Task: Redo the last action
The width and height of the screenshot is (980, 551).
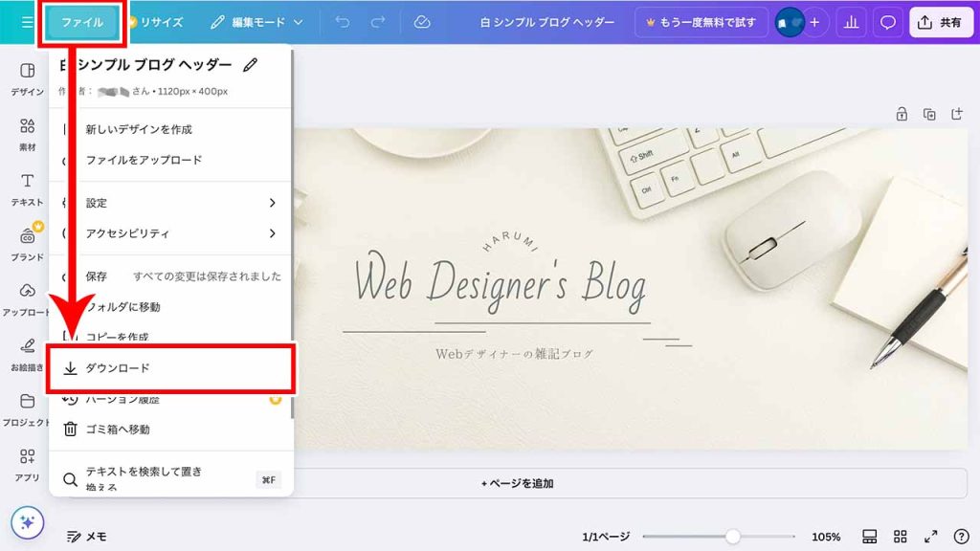Action: [x=378, y=23]
